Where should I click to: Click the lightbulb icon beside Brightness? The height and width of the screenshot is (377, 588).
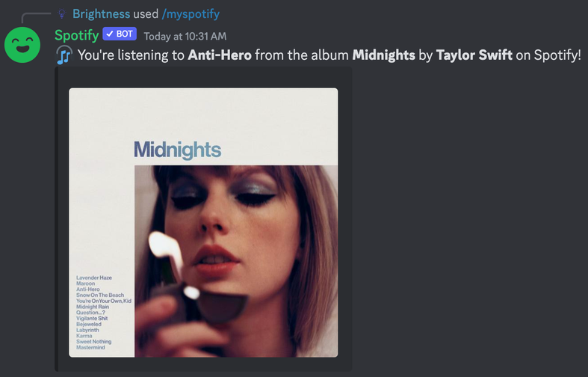click(62, 14)
